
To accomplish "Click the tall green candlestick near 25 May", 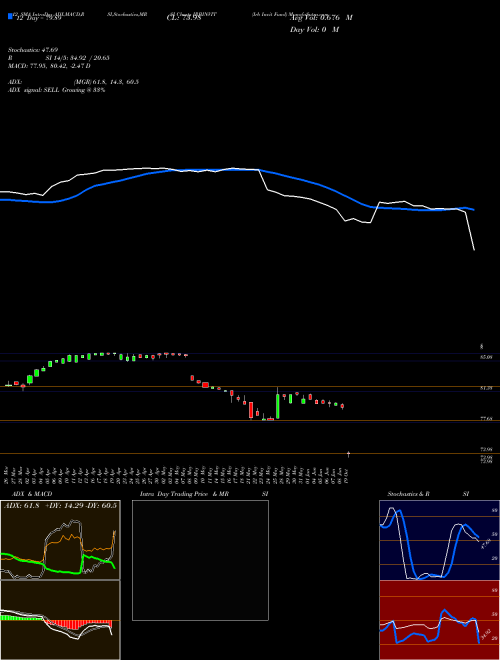I will click(x=278, y=406).
